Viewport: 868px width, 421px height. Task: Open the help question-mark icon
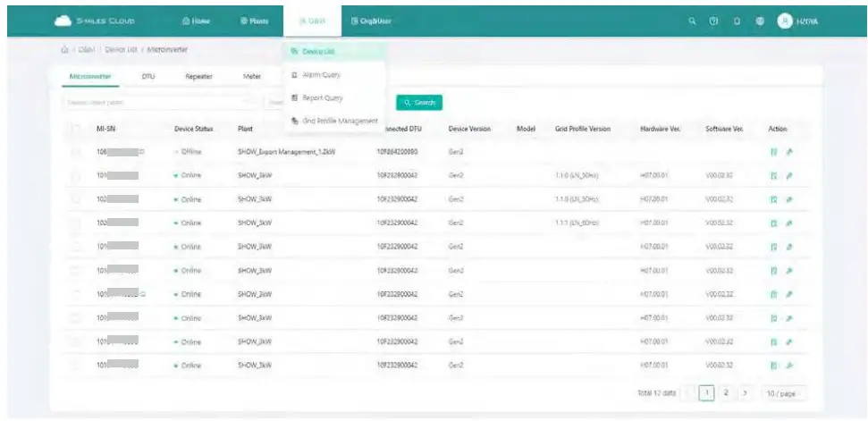point(714,21)
